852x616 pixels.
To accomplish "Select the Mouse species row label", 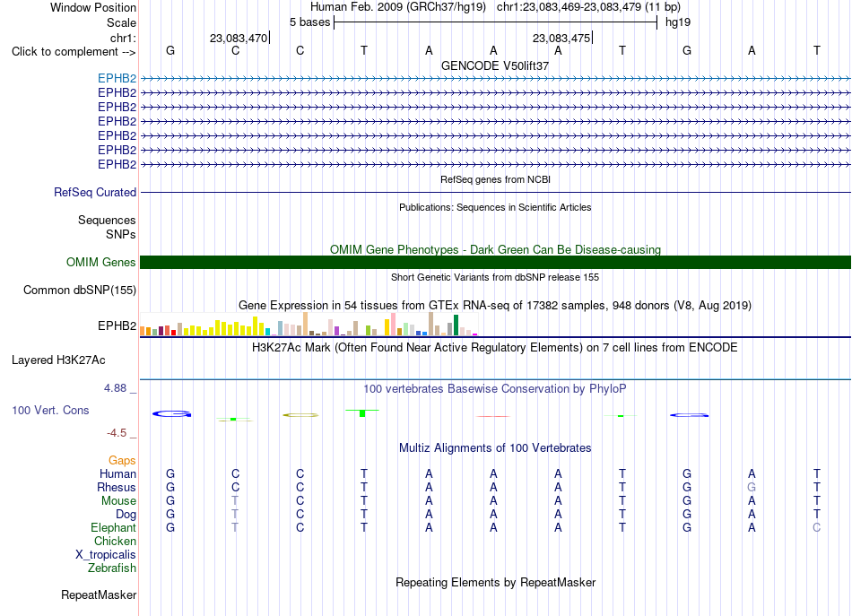I will click(x=118, y=501).
